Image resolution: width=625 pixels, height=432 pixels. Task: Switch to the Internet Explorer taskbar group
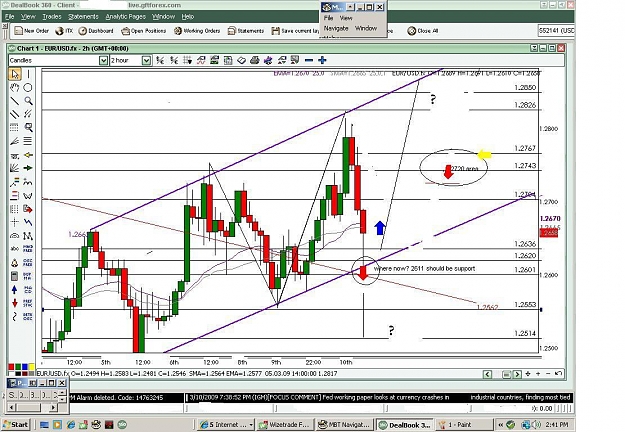(x=226, y=425)
